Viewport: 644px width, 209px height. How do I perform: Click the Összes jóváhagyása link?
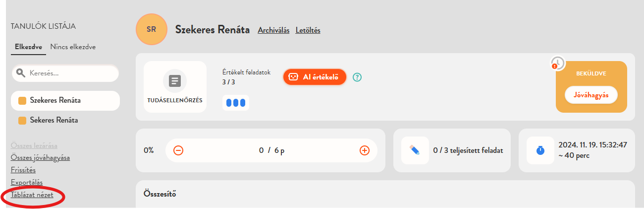(x=40, y=158)
